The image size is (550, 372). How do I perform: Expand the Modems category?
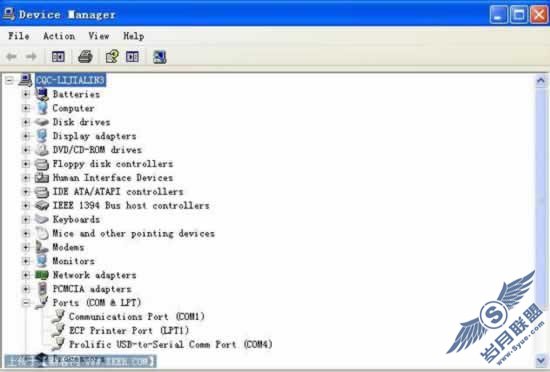(26, 247)
